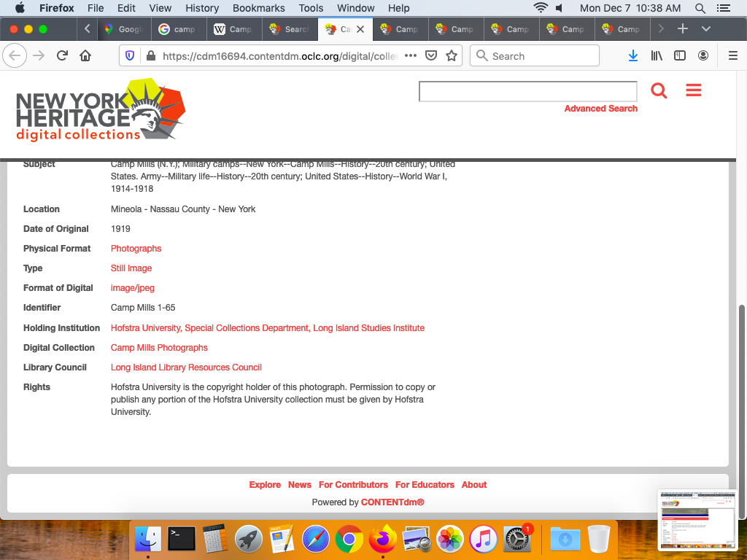Viewport: 747px width, 560px height.
Task: Save page to Pocket icon
Action: click(x=431, y=56)
